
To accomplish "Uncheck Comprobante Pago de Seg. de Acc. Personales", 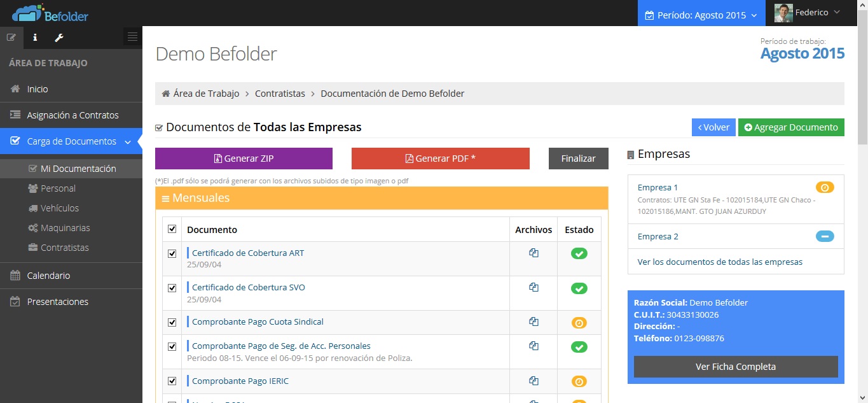I will coord(172,346).
